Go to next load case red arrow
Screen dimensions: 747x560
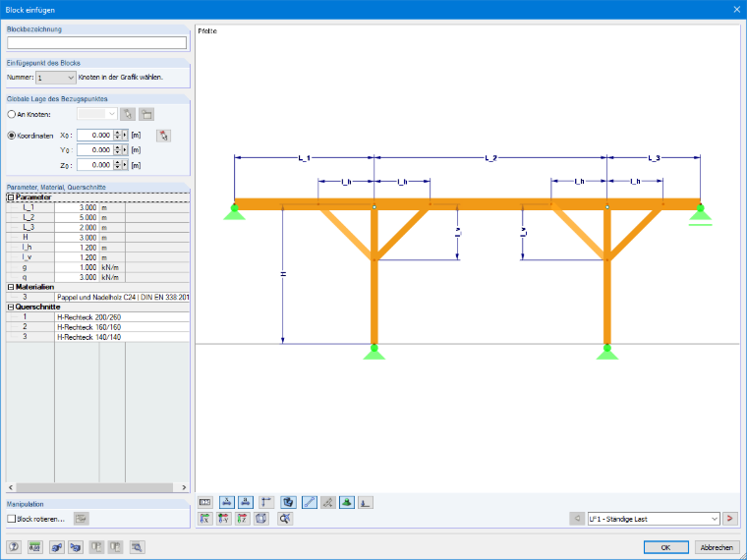click(730, 519)
